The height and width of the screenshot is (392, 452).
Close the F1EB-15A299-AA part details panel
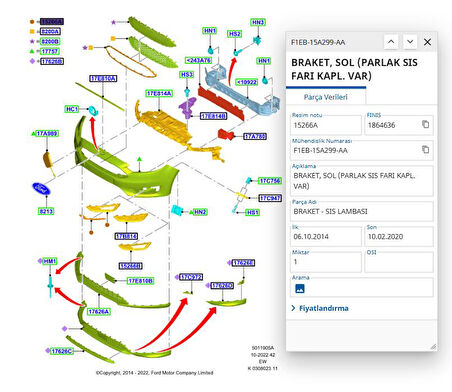click(x=427, y=42)
